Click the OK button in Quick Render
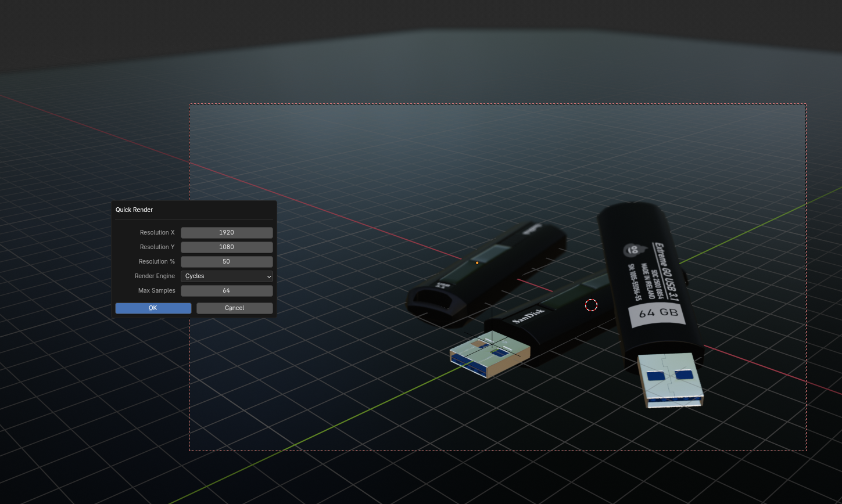This screenshot has width=842, height=504. coord(153,308)
